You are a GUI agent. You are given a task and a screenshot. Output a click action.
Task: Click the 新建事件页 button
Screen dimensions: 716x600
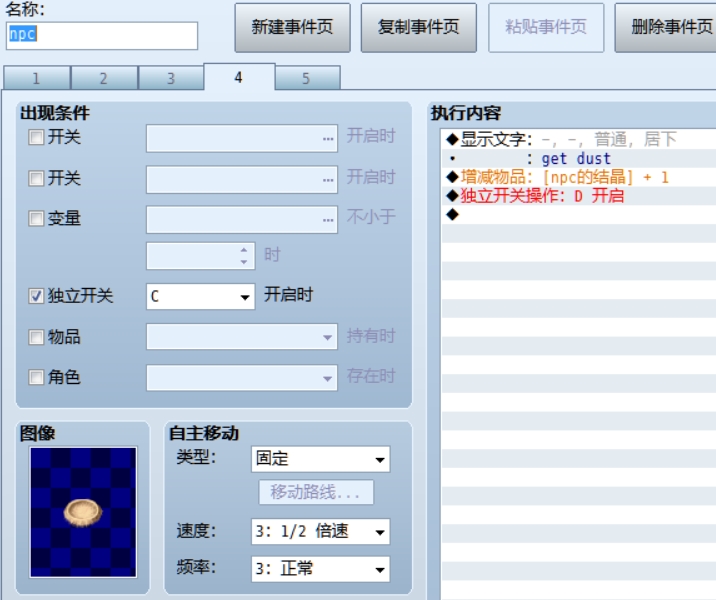(293, 27)
